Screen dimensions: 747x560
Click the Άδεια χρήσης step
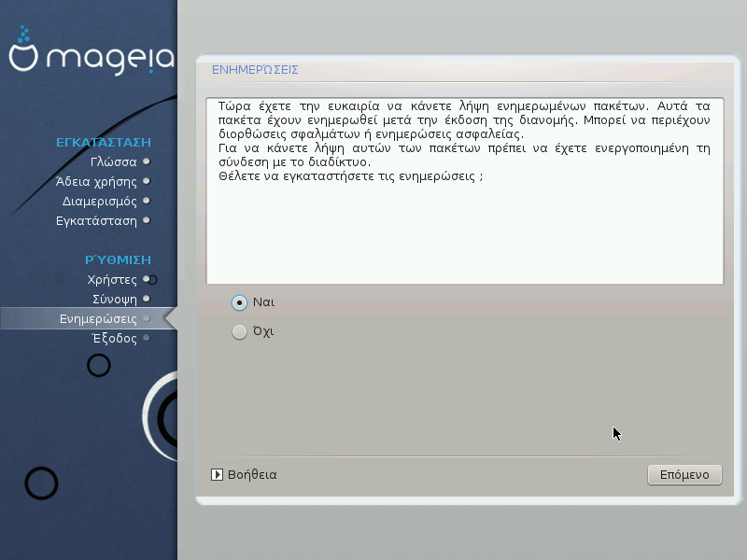pyautogui.click(x=96, y=181)
